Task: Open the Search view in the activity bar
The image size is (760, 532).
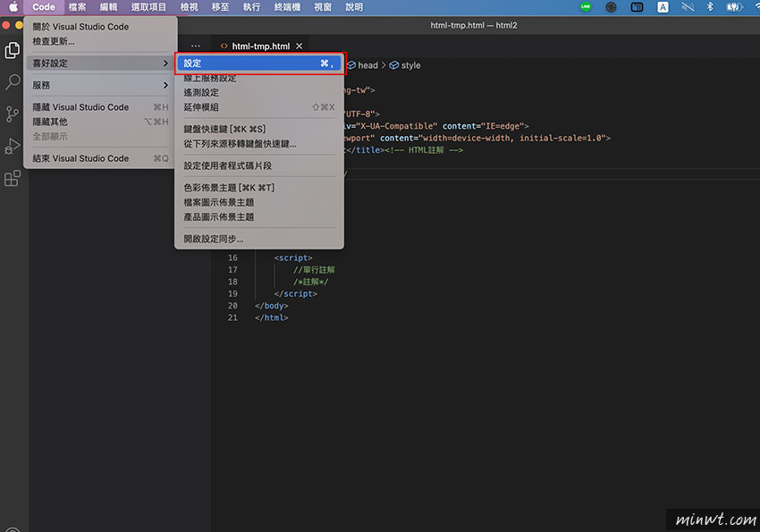Action: click(x=13, y=82)
